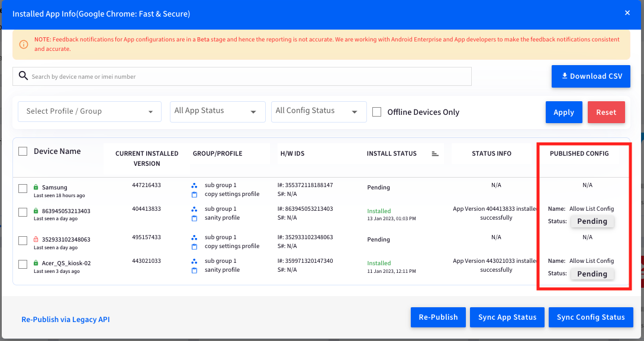644x341 pixels.
Task: Click Pending status badge for Acer_QS_kiosk-02
Action: (593, 274)
